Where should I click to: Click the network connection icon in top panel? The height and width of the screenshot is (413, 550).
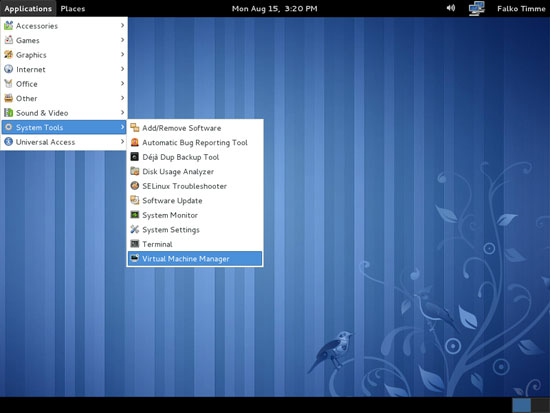tap(477, 8)
